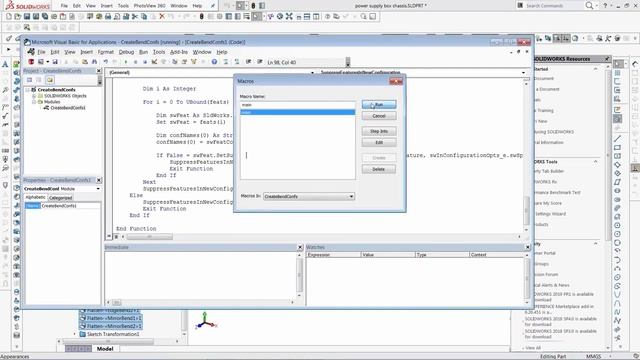
Task: Click New document icon in SOLIDWORKS toolbar
Action: (9, 17)
